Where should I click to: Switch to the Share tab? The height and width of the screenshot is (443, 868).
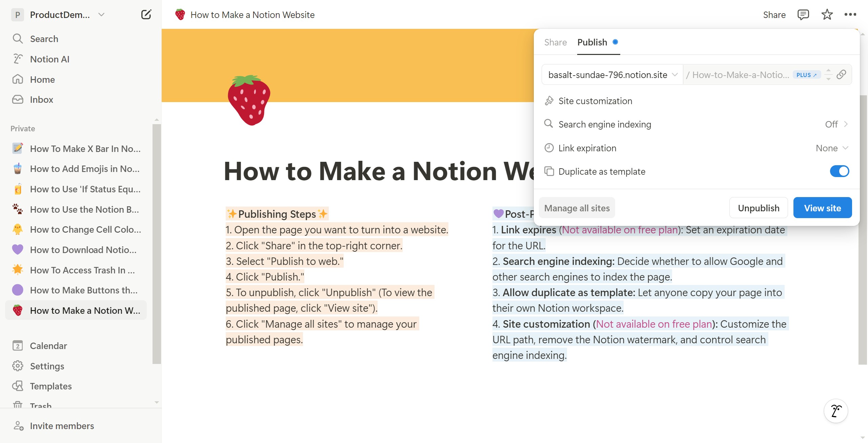[x=555, y=42]
